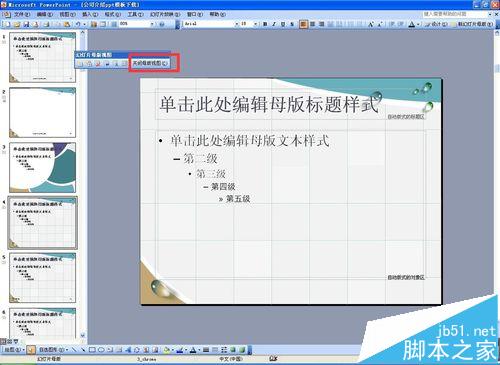
Task: Click the Line Color brush icon
Action: (x=179, y=350)
